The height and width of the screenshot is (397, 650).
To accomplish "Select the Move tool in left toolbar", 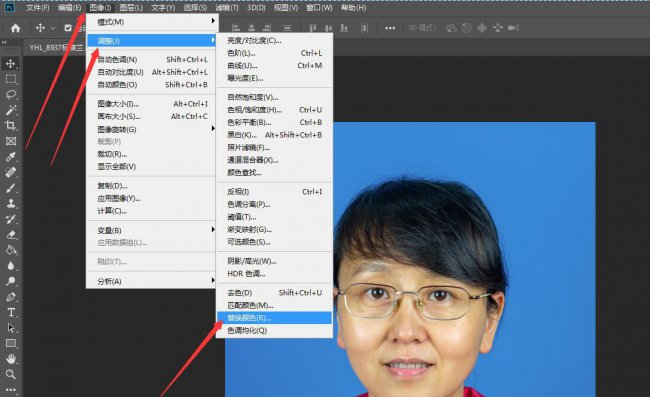I will (11, 63).
